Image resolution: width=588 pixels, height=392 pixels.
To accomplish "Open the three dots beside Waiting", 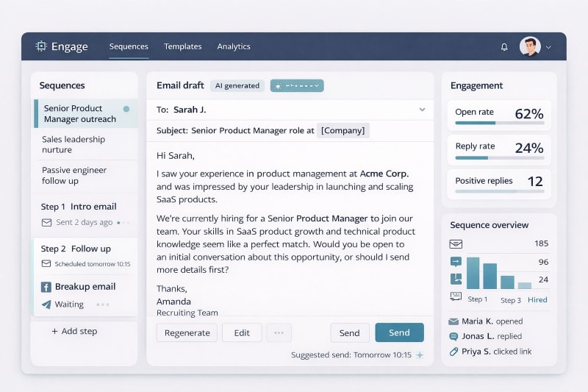I will (103, 304).
